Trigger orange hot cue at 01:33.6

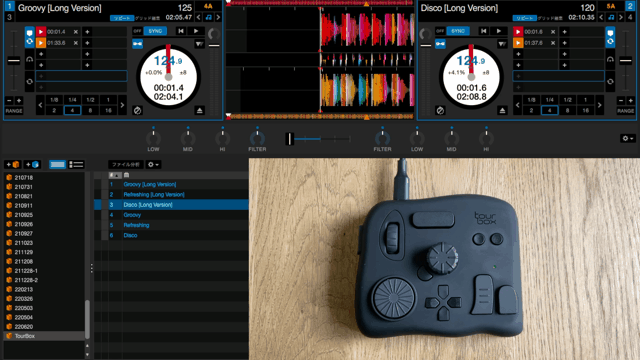[41, 42]
